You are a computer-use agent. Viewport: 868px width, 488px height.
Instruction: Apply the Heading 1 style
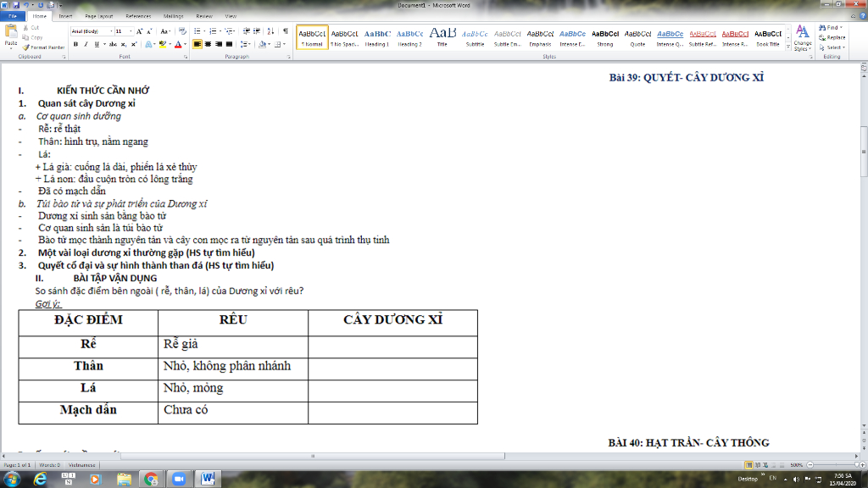377,37
